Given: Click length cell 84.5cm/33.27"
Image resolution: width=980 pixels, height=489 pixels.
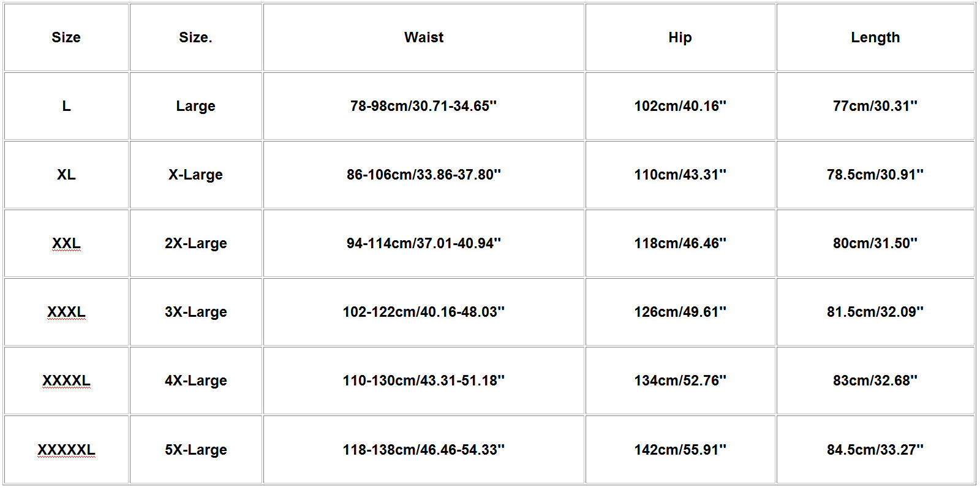Looking at the screenshot, I should click(x=875, y=450).
